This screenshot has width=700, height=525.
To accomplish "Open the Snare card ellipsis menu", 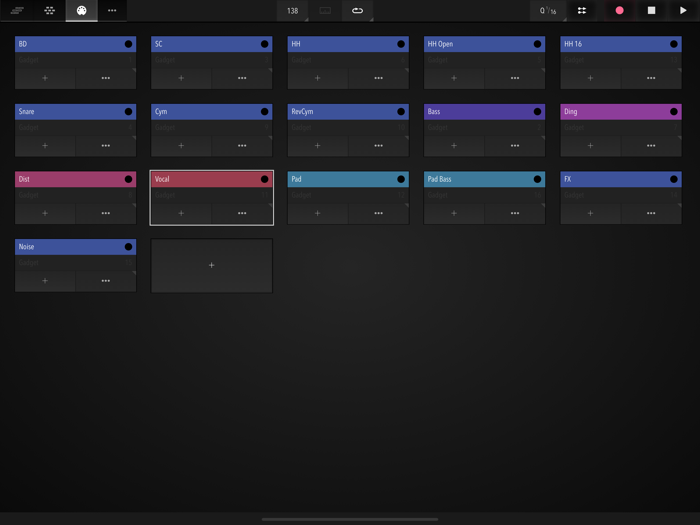I will (106, 146).
